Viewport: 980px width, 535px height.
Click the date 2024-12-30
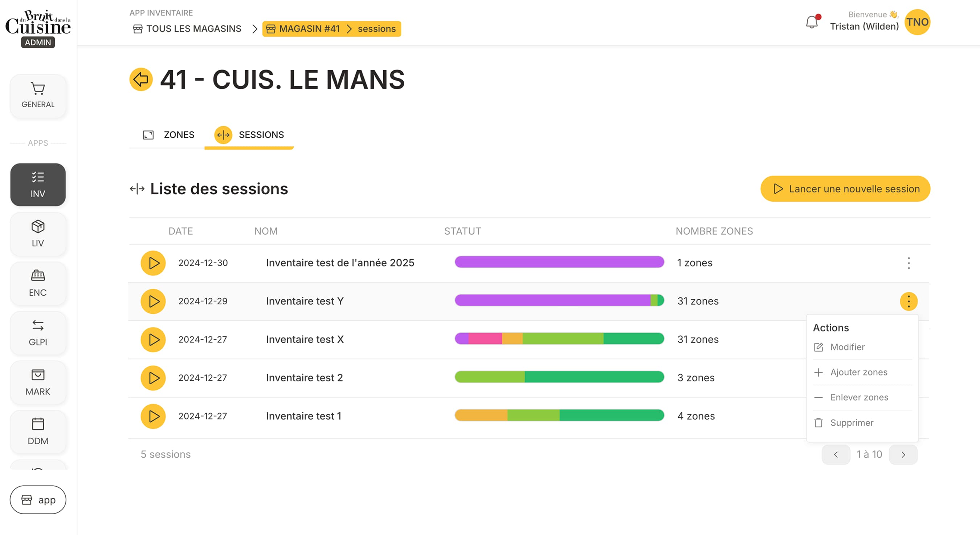pos(203,263)
